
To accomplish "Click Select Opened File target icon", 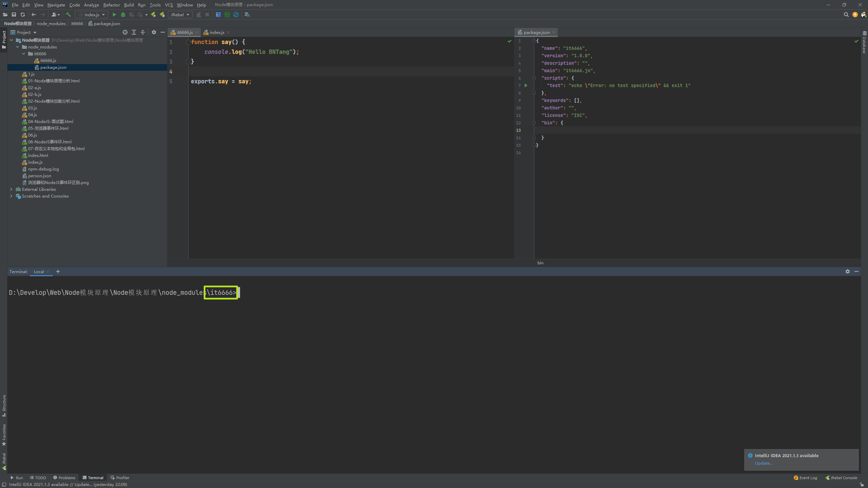I will click(125, 32).
